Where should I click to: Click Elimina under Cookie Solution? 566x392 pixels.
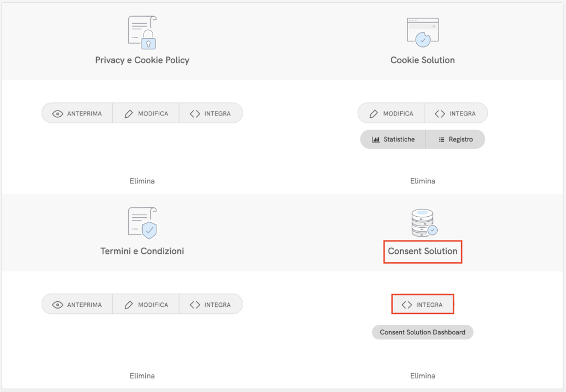[x=422, y=181]
